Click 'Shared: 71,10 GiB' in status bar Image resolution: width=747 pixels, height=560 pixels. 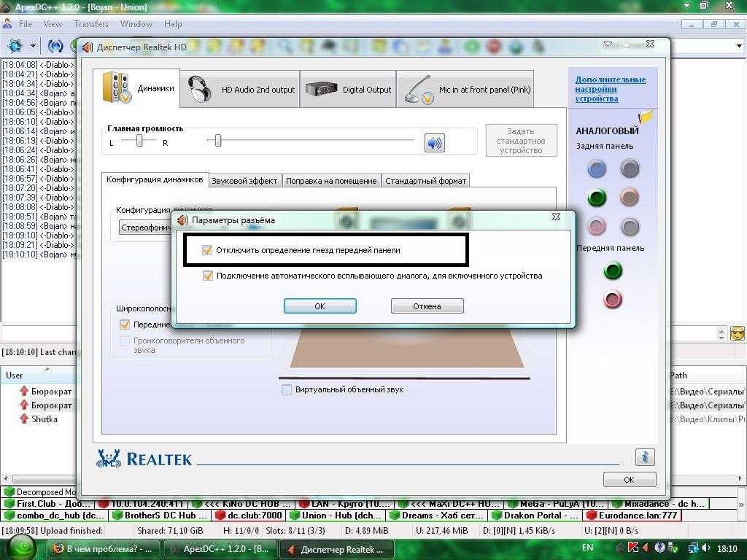pyautogui.click(x=170, y=531)
